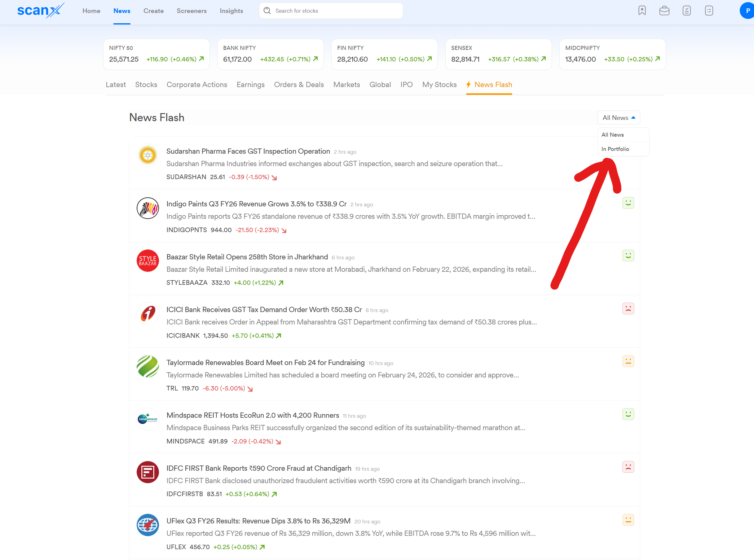Open IDFC FIRST Bank fraud headline

[x=259, y=469]
